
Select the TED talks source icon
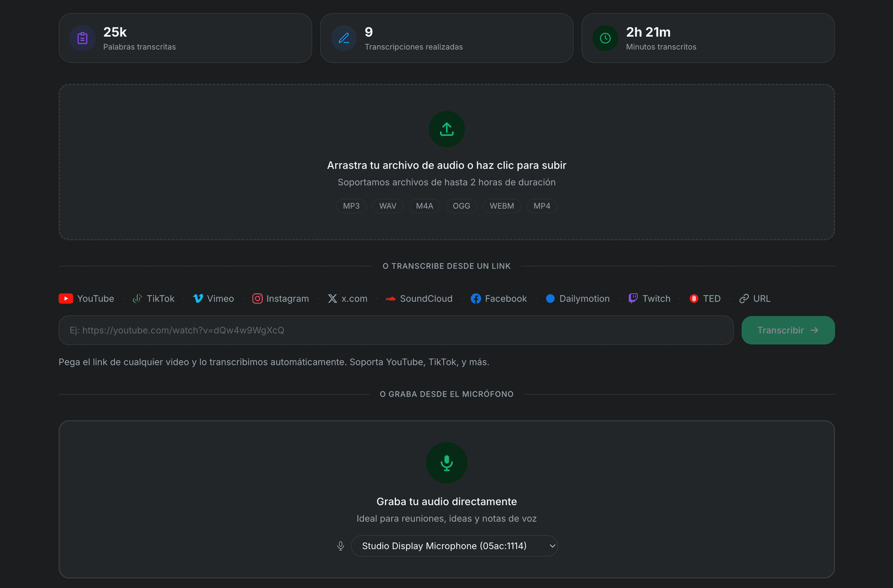705,298
